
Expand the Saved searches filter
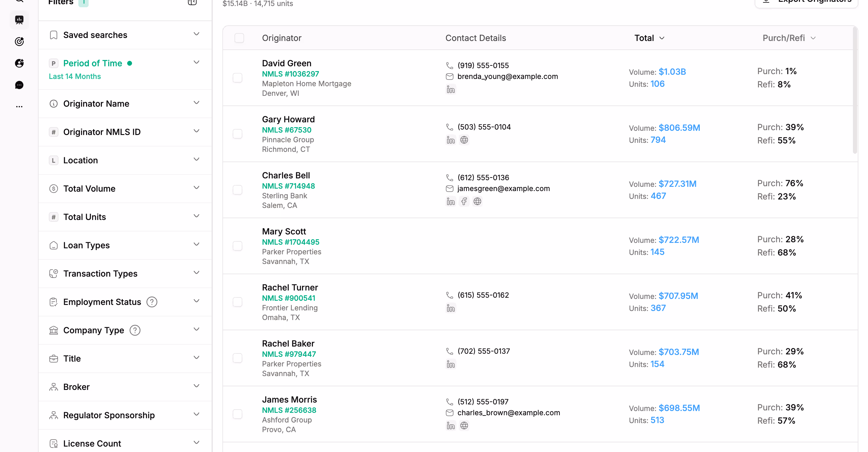tap(125, 35)
